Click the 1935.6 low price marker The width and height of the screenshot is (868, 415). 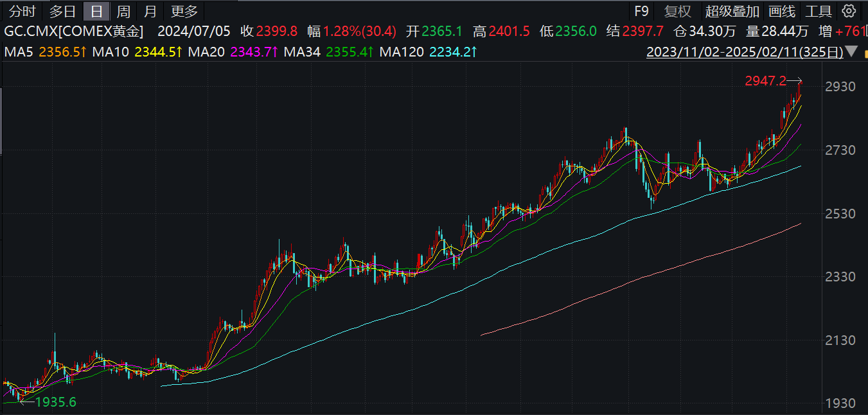click(55, 402)
